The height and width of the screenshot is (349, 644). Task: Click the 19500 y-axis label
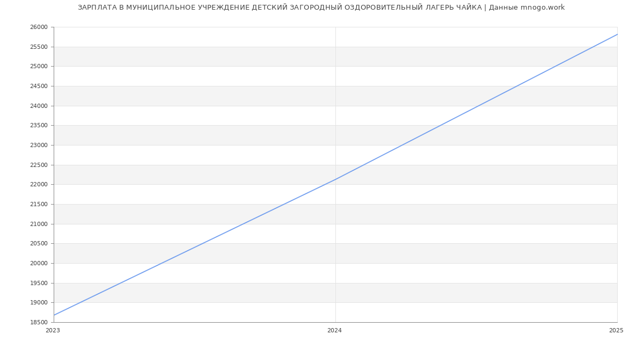[x=39, y=283]
